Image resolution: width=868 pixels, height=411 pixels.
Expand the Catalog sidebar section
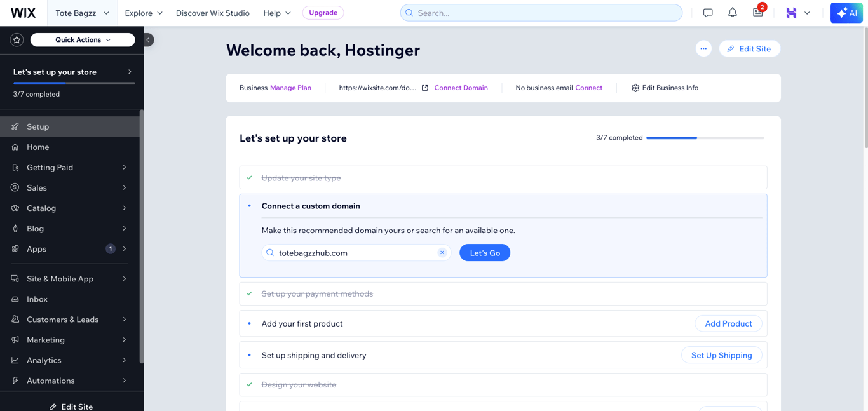44,208
